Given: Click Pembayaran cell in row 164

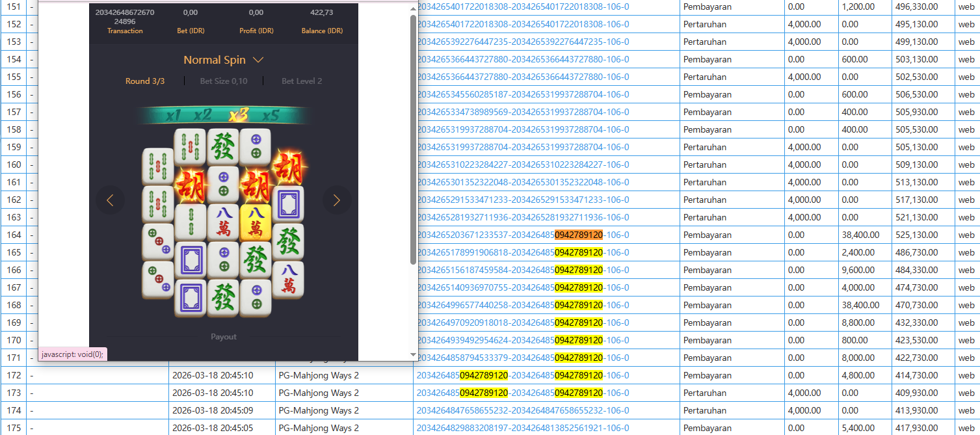Looking at the screenshot, I should click(x=732, y=235).
